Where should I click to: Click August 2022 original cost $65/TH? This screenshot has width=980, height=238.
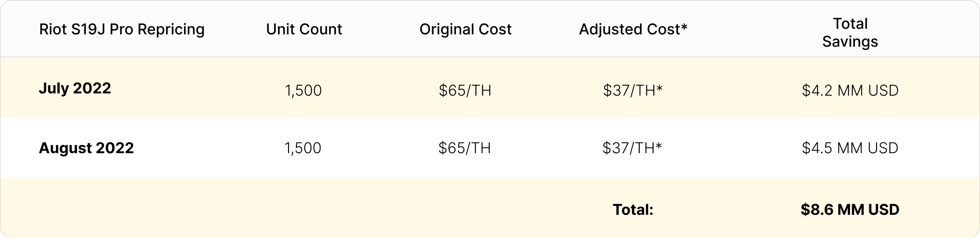click(x=465, y=148)
